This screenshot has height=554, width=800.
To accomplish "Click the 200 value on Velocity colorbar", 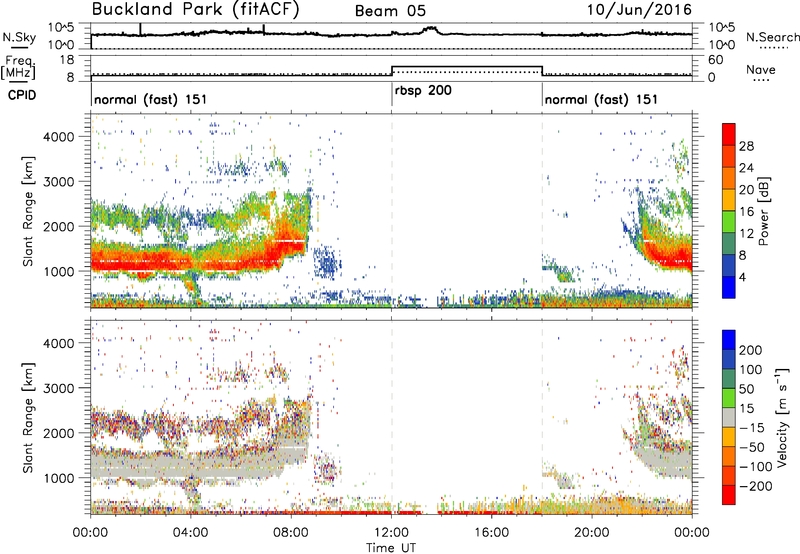I will coord(751,350).
